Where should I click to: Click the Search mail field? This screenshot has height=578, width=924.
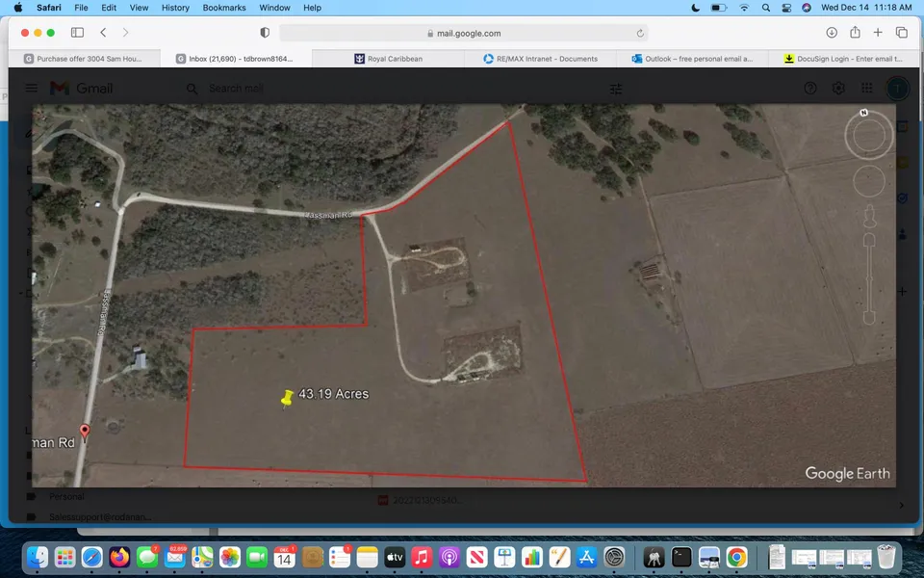point(385,89)
